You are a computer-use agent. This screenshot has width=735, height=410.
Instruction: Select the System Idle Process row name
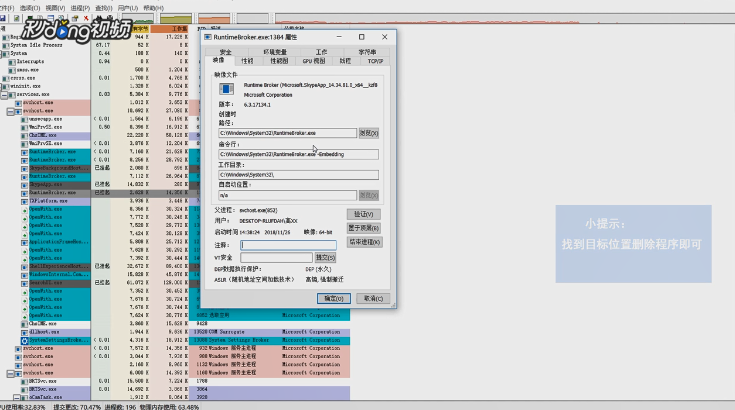coord(36,45)
